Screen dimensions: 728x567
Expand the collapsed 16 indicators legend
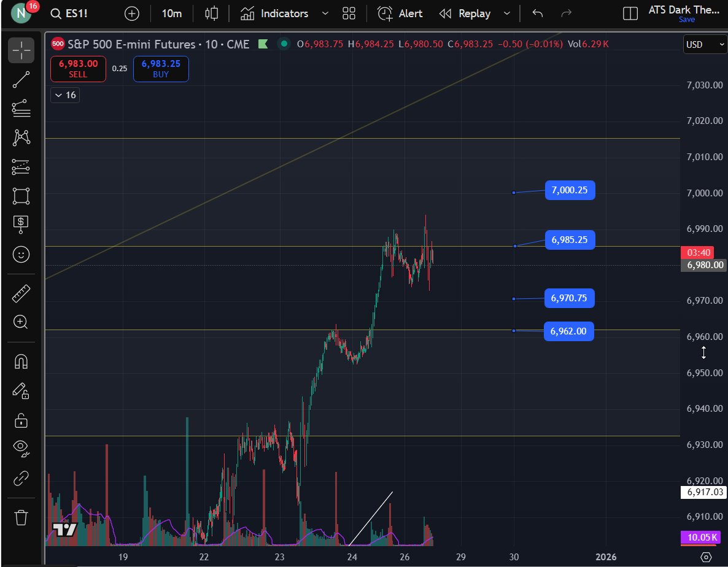click(65, 95)
